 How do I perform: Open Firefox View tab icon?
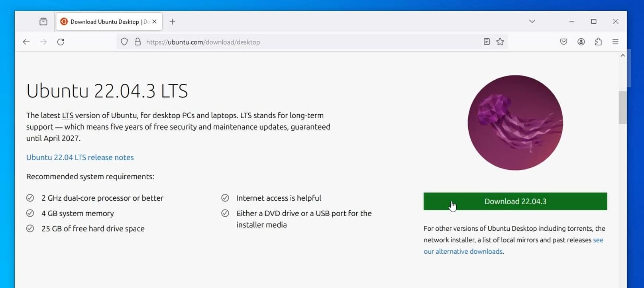pos(43,22)
